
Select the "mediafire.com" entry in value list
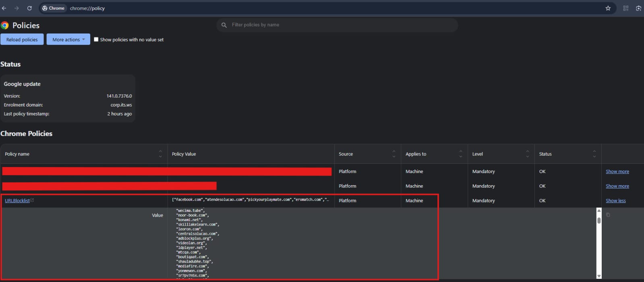(x=193, y=266)
